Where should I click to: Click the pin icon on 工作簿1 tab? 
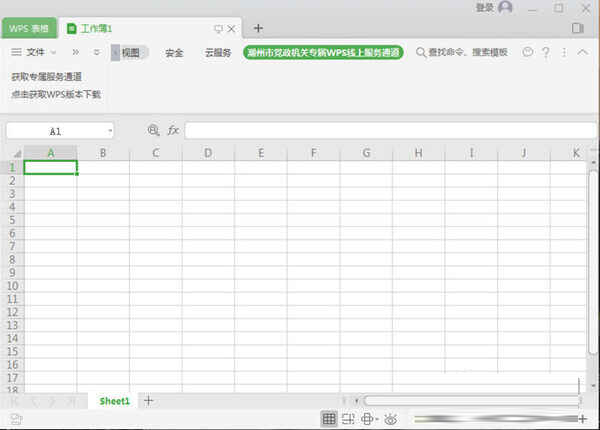[x=218, y=29]
